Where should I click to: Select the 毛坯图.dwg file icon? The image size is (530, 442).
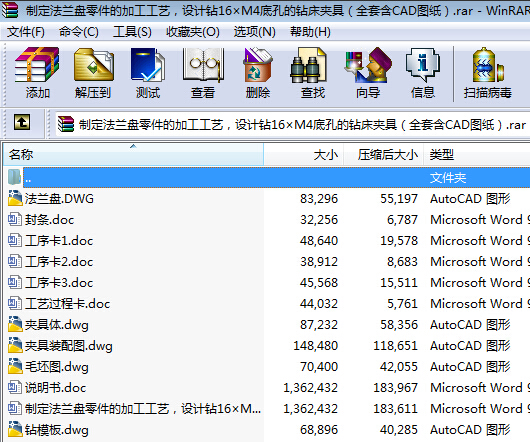[x=15, y=366]
